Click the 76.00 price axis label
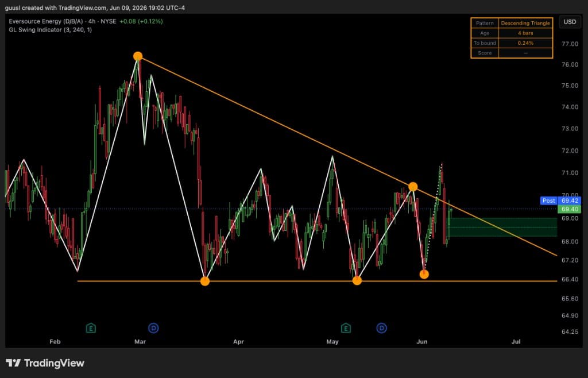Image resolution: width=588 pixels, height=378 pixels. 570,64
